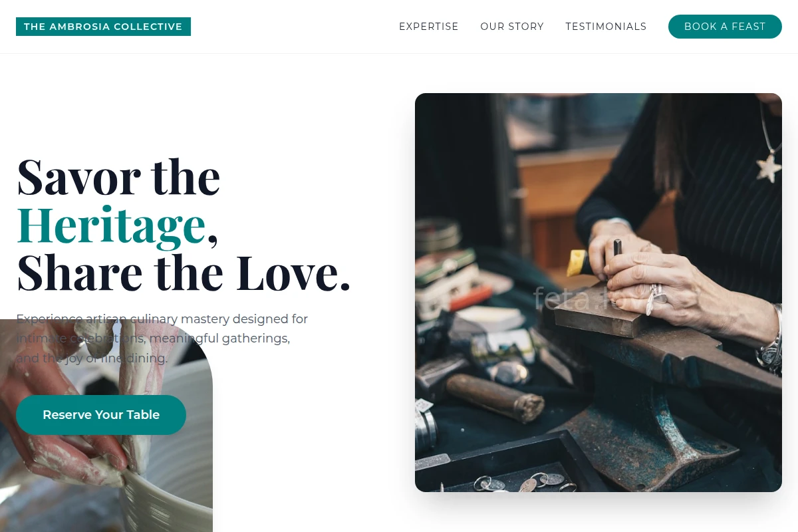The height and width of the screenshot is (532, 798).
Task: Click the star necklace pendant in hero photo
Action: 768,168
